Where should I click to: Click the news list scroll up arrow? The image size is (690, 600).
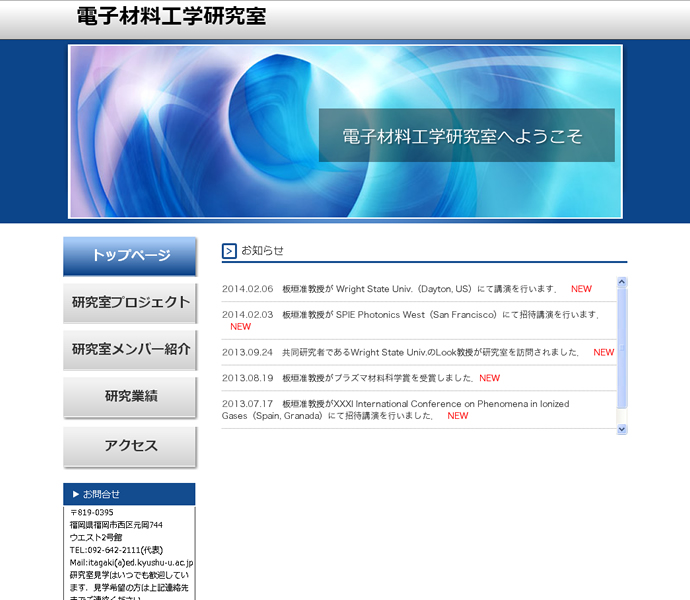tap(622, 282)
